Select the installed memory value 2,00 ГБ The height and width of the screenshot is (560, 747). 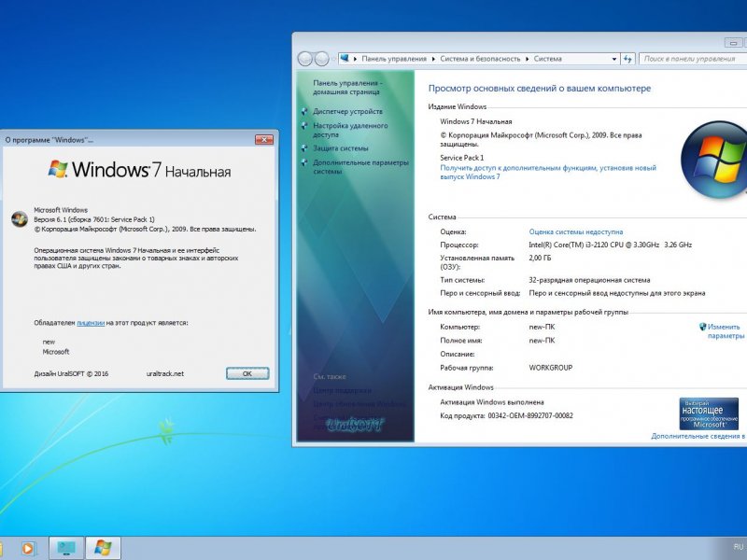click(x=540, y=259)
